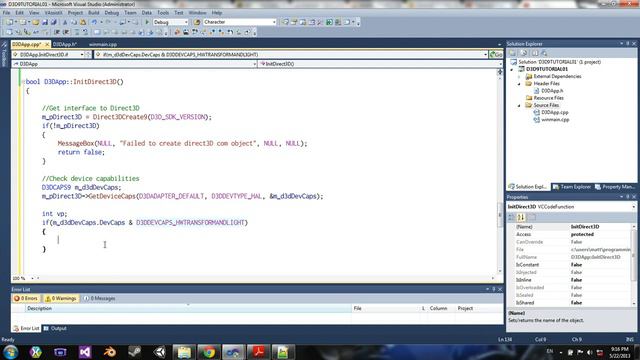Click Categorized icon in Properties panel
Image resolution: width=640 pixels, height=360 pixels.
pos(511,217)
